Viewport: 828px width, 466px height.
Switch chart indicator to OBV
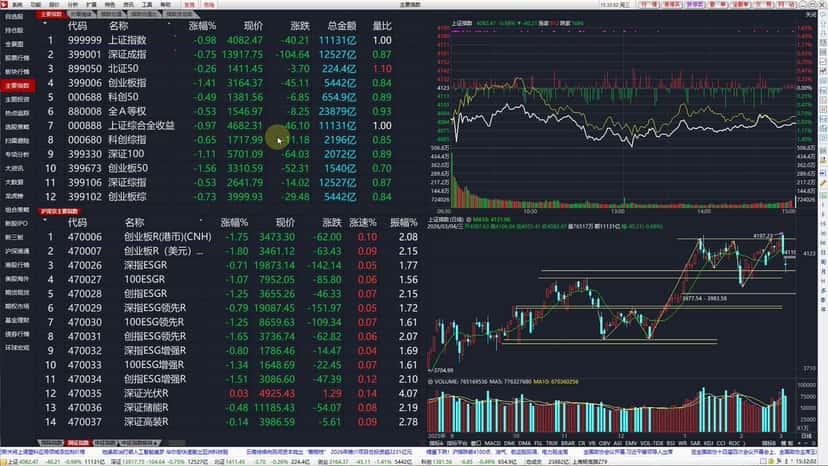605,443
